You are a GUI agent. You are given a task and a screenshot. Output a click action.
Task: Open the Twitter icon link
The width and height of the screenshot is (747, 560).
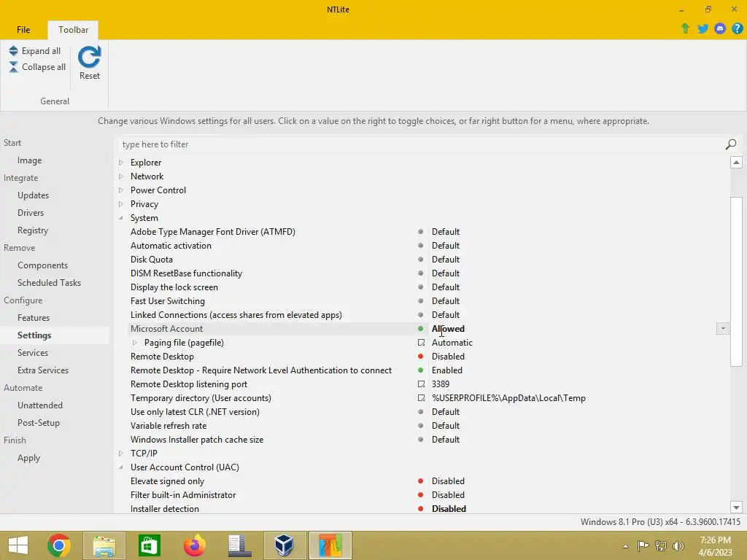pyautogui.click(x=703, y=28)
